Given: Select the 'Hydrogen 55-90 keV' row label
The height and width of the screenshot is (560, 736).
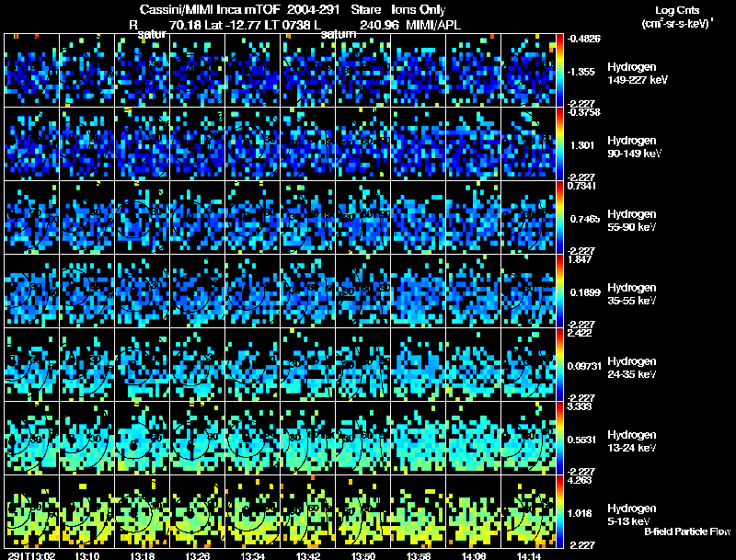Looking at the screenshot, I should pos(632,221).
